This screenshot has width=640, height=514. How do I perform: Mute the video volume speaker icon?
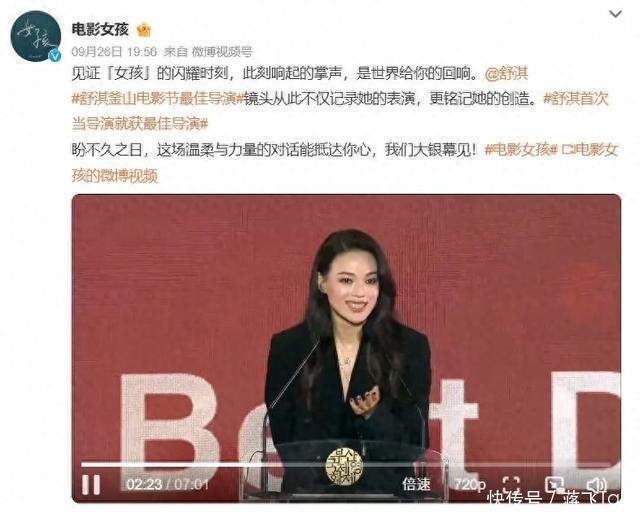pyautogui.click(x=597, y=485)
